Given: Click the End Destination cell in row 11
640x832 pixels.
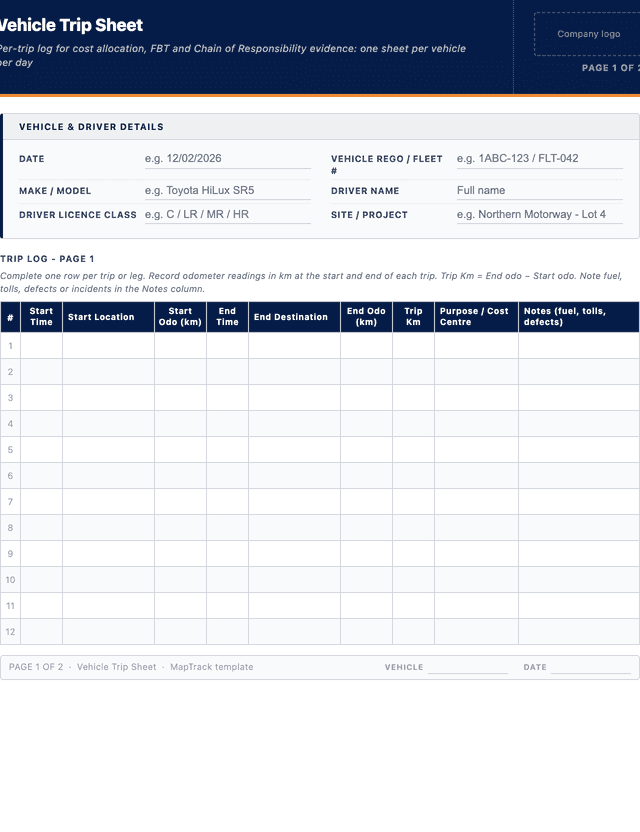Looking at the screenshot, I should 294,605.
